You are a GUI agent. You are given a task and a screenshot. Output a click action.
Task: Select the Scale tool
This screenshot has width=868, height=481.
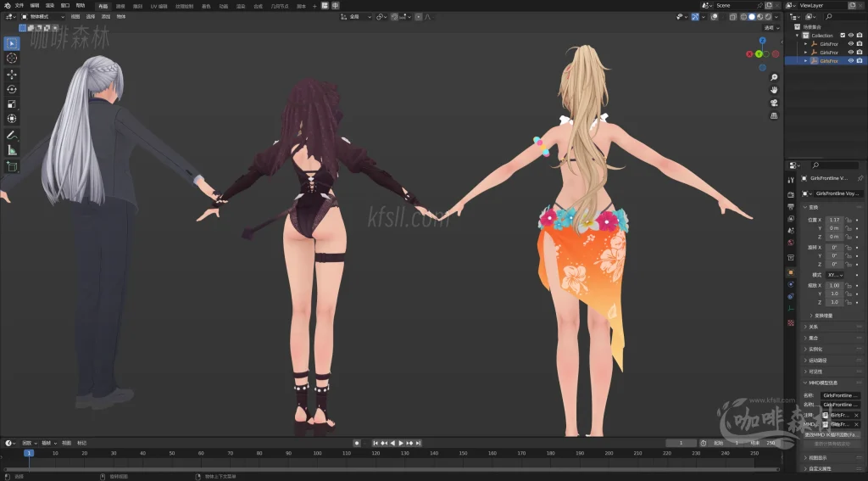pyautogui.click(x=12, y=103)
